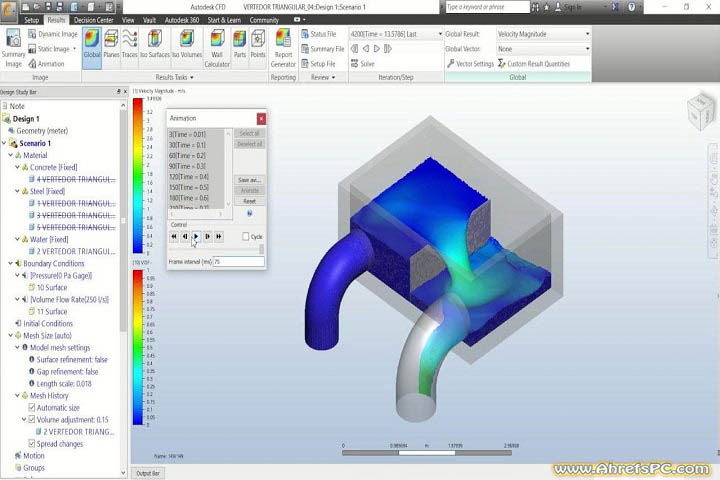Collapse the Mesh History node
The height and width of the screenshot is (480, 720).
tap(17, 395)
